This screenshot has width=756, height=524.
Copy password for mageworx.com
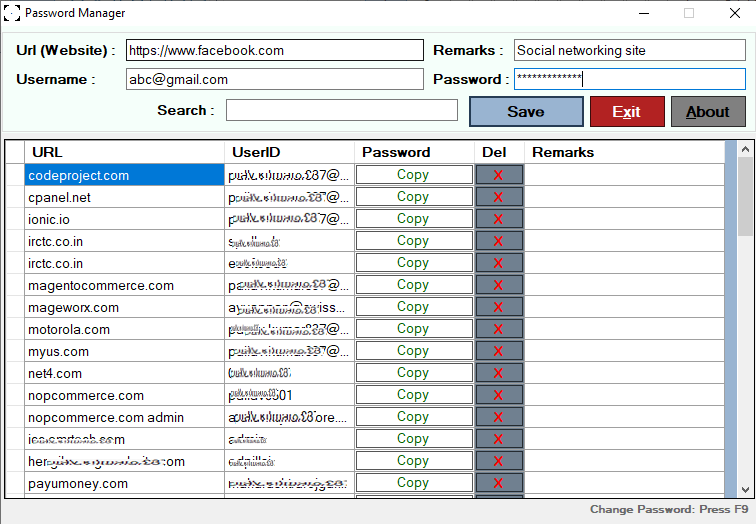tap(414, 307)
